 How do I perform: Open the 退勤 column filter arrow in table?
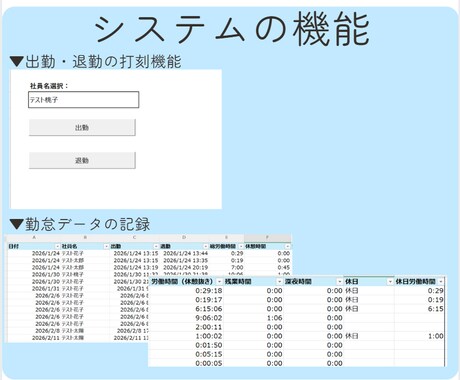coord(205,246)
